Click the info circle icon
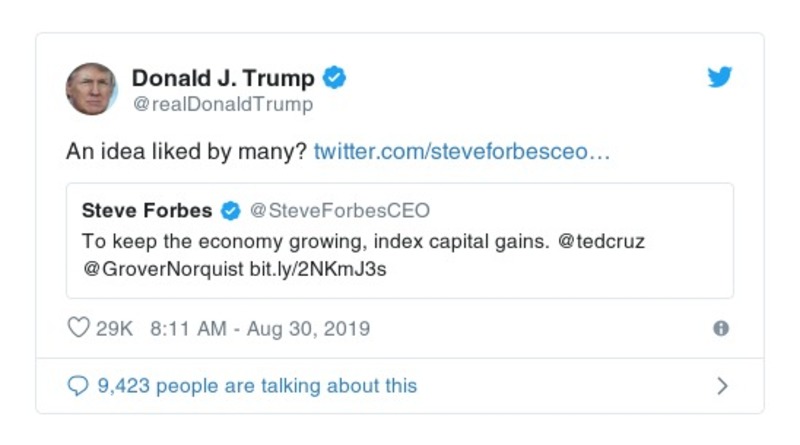The height and width of the screenshot is (445, 800). pos(721,328)
